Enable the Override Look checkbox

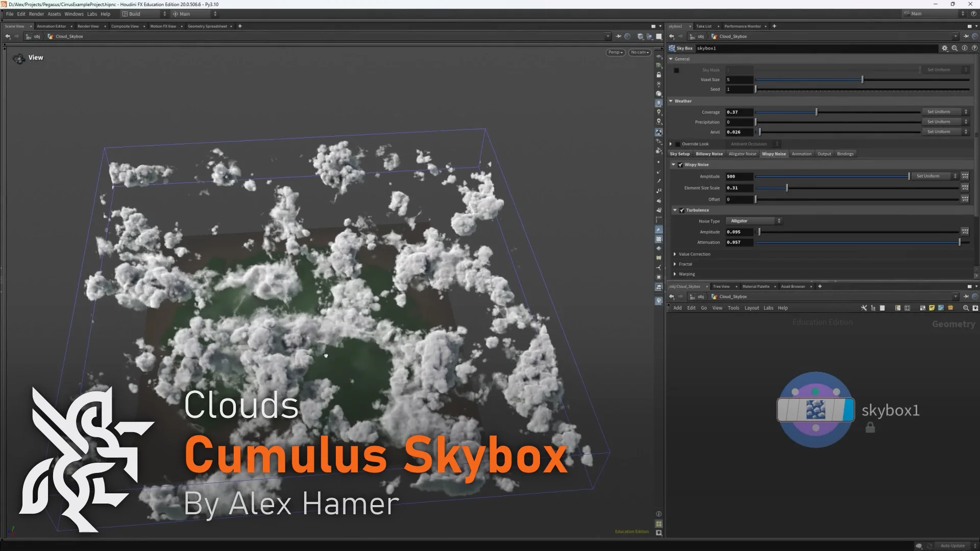[x=678, y=144]
